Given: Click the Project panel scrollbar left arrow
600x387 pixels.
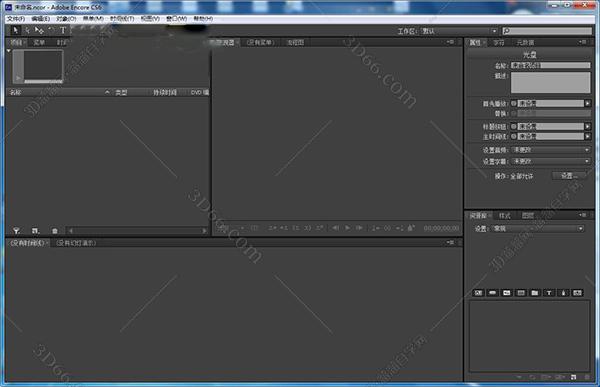Looking at the screenshot, I should click(x=71, y=231).
